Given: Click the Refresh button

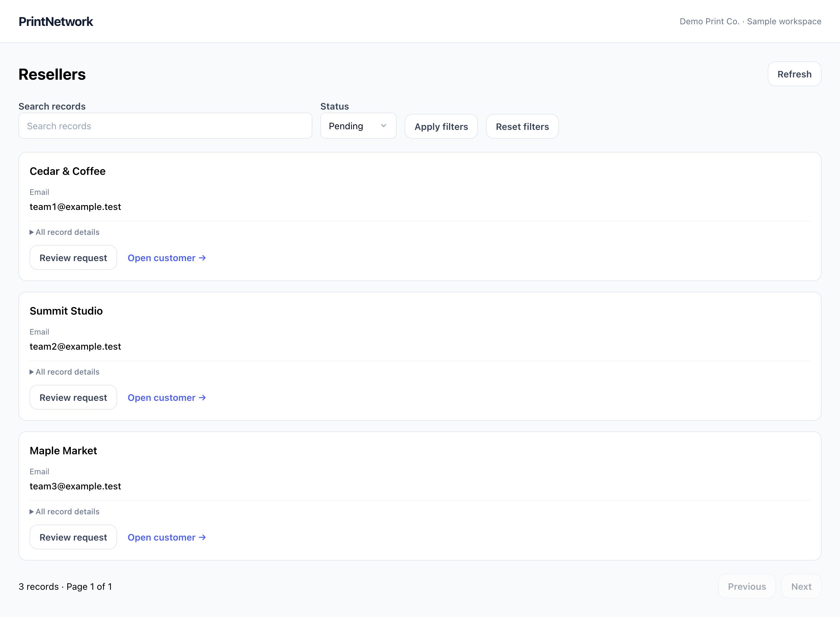Looking at the screenshot, I should click(x=794, y=74).
